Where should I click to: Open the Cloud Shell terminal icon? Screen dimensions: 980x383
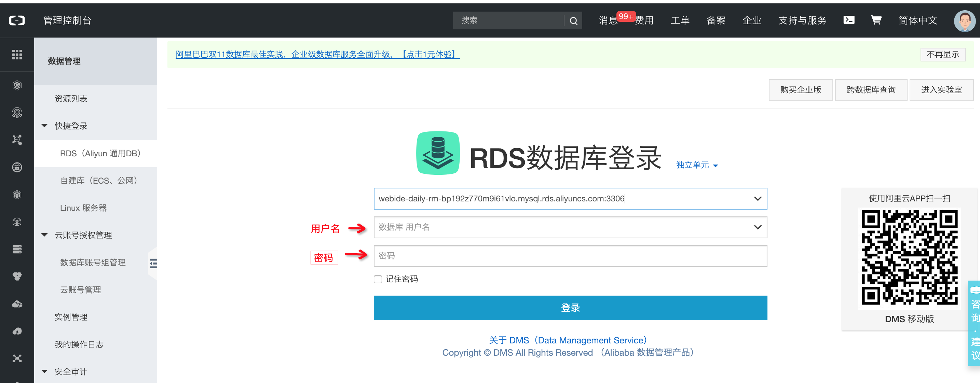(x=848, y=20)
